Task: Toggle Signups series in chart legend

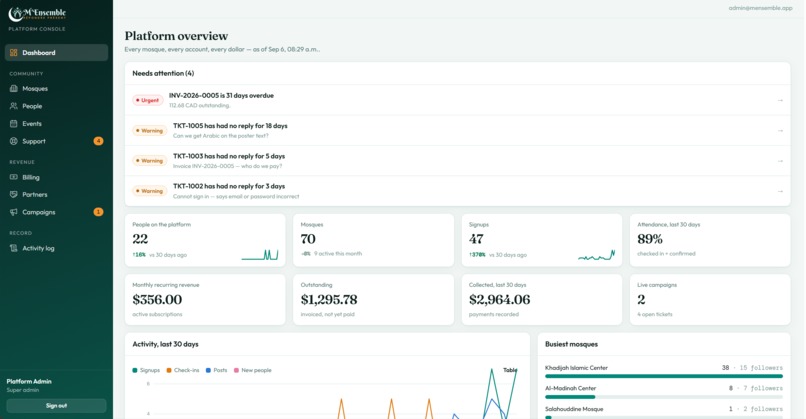Action: (x=146, y=370)
